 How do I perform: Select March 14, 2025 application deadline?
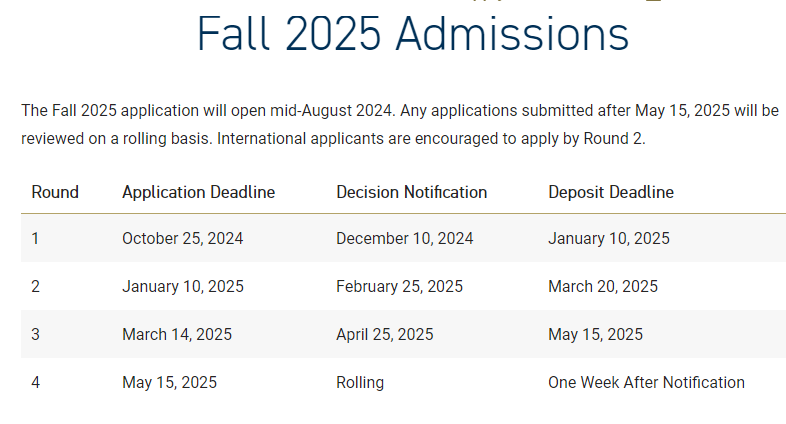177,334
